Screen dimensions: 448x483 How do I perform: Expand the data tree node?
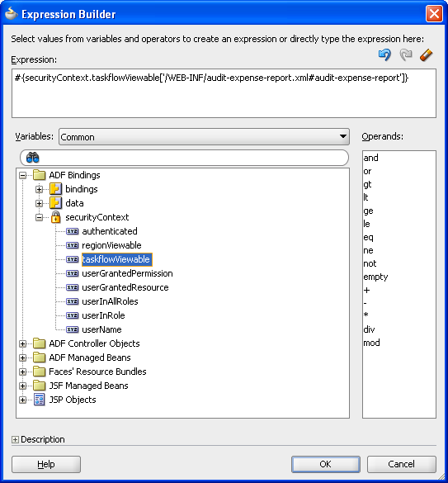[39, 203]
